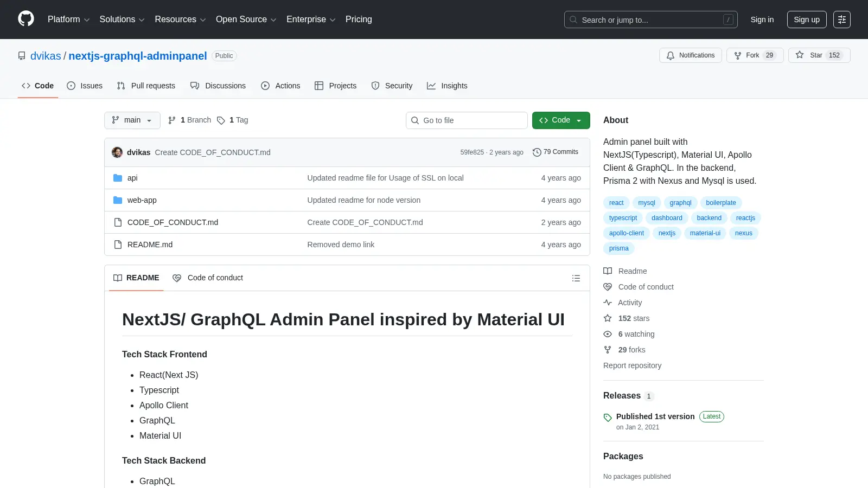Click the web-app folder icon
Image resolution: width=868 pixels, height=488 pixels.
118,200
